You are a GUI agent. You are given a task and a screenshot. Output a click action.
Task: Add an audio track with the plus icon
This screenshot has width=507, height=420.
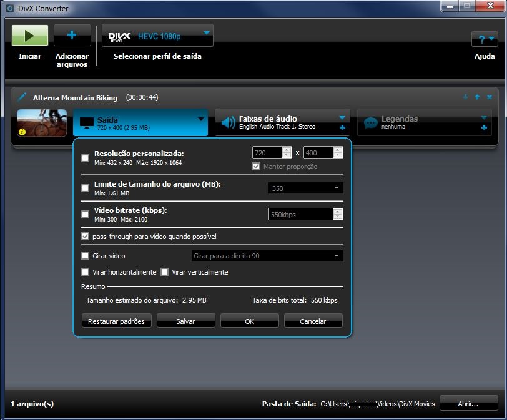[x=342, y=127]
